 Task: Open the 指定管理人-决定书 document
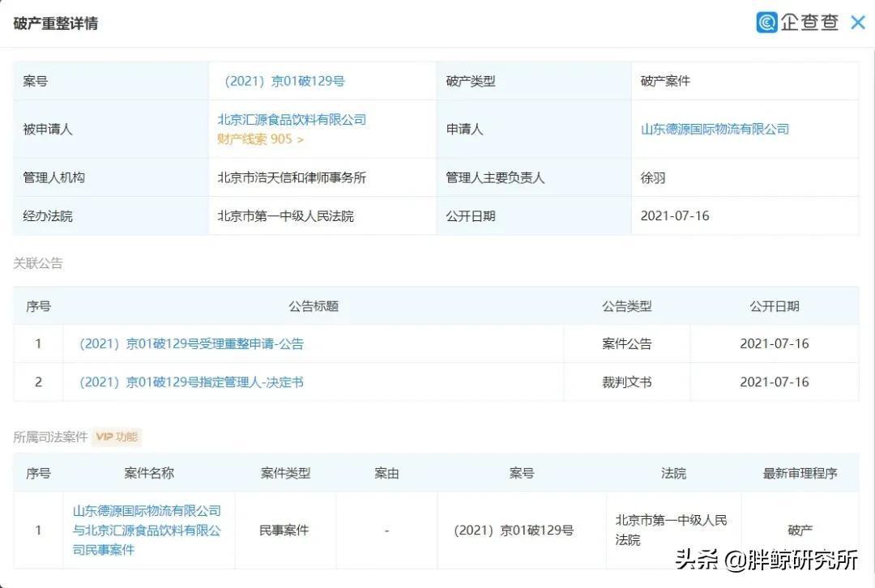tap(191, 381)
